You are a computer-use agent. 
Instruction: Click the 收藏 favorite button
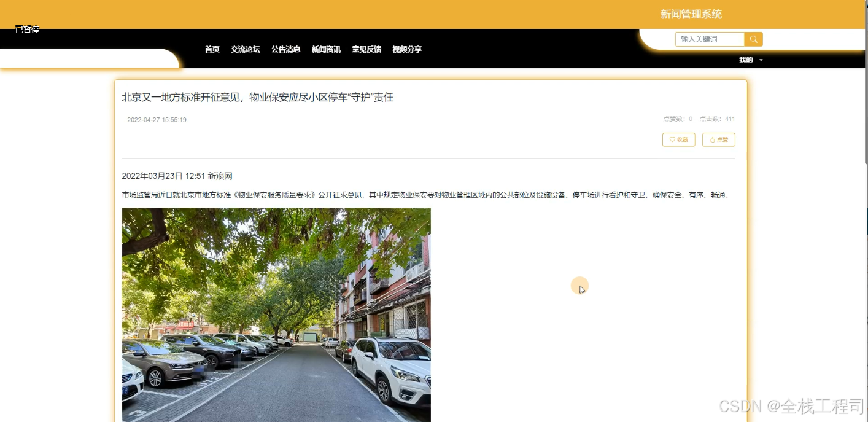679,140
